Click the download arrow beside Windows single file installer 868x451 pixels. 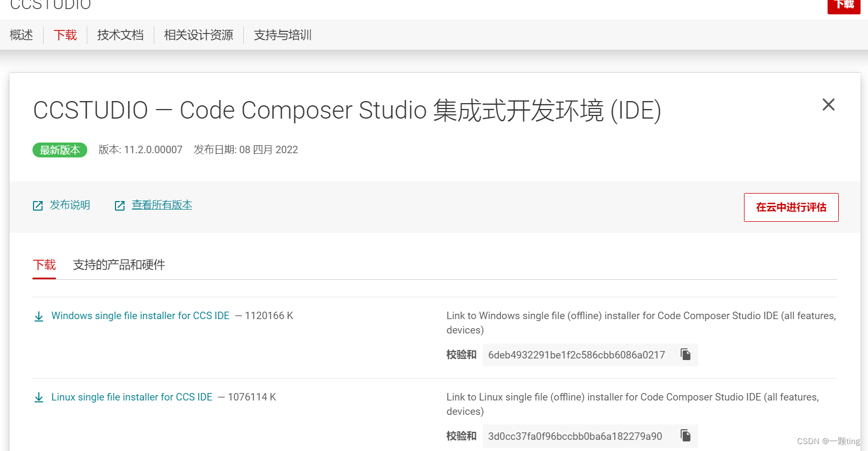pyautogui.click(x=38, y=315)
